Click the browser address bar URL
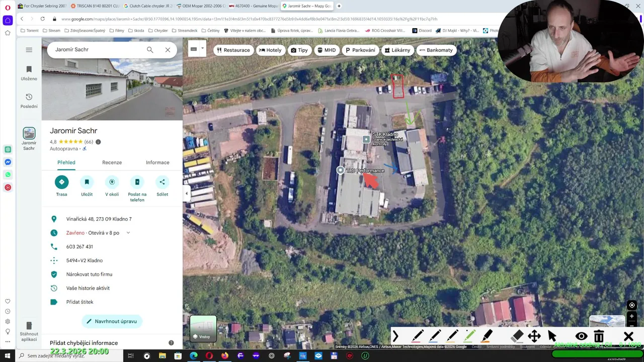Screen dimensions: 644x362 pos(249,19)
